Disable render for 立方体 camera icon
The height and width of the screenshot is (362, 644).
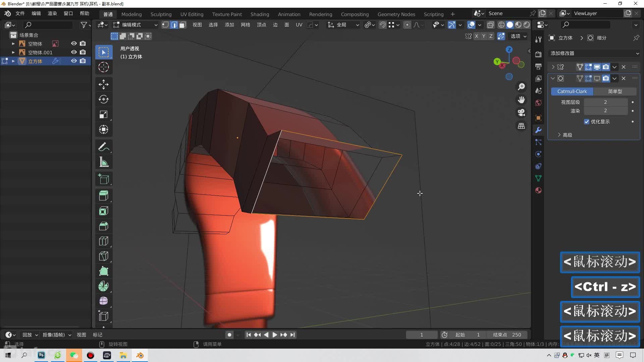83,61
